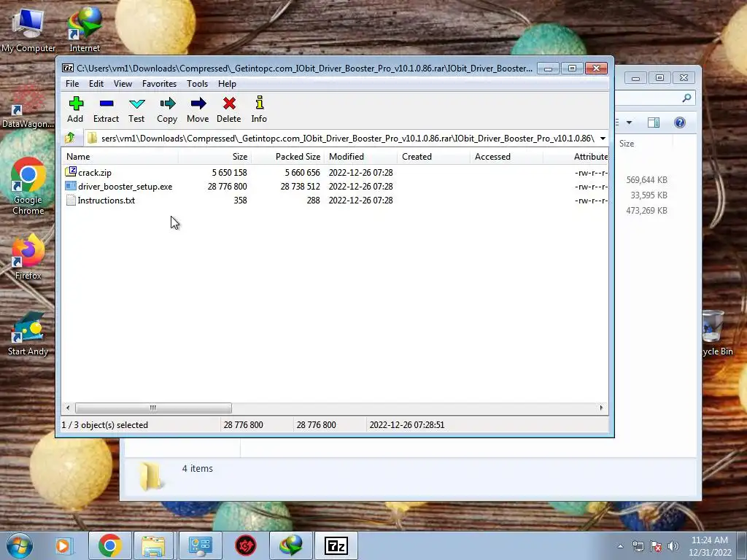Show hidden tray icons arrow
Screen dimensions: 747x560
620,546
